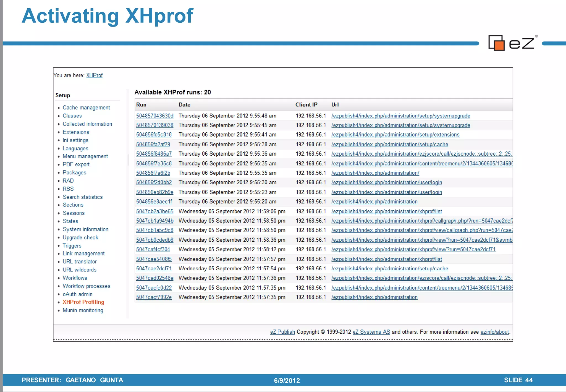Click the Date column header
Screen dimensions: 566x392
[x=184, y=105]
